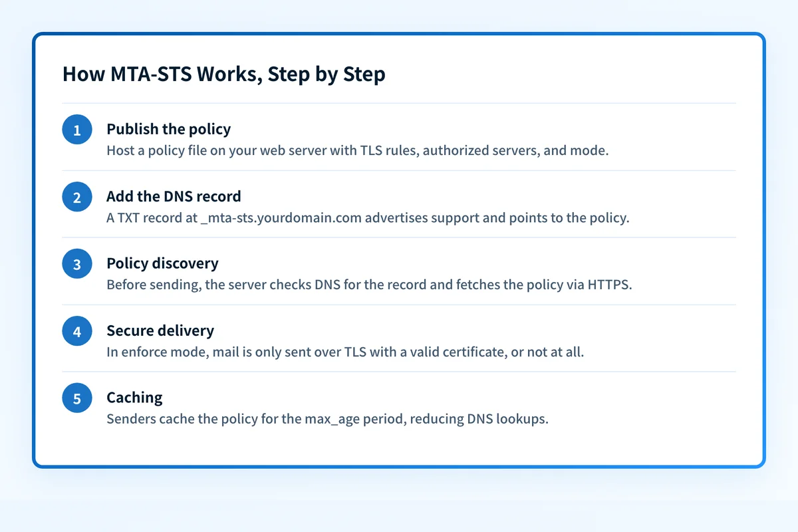Click the "How MTA-STS Works, Step by Step" title
Image resolution: width=798 pixels, height=532 pixels.
(223, 74)
